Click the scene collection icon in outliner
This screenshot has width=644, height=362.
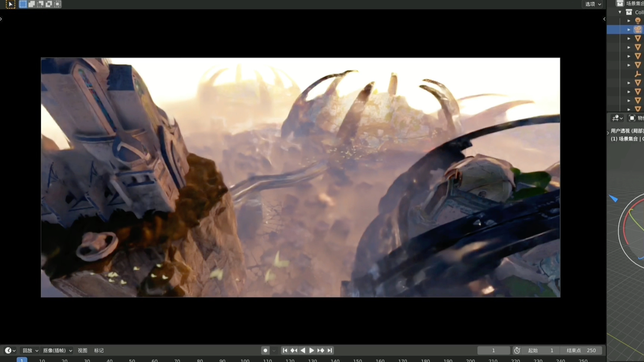tap(620, 3)
